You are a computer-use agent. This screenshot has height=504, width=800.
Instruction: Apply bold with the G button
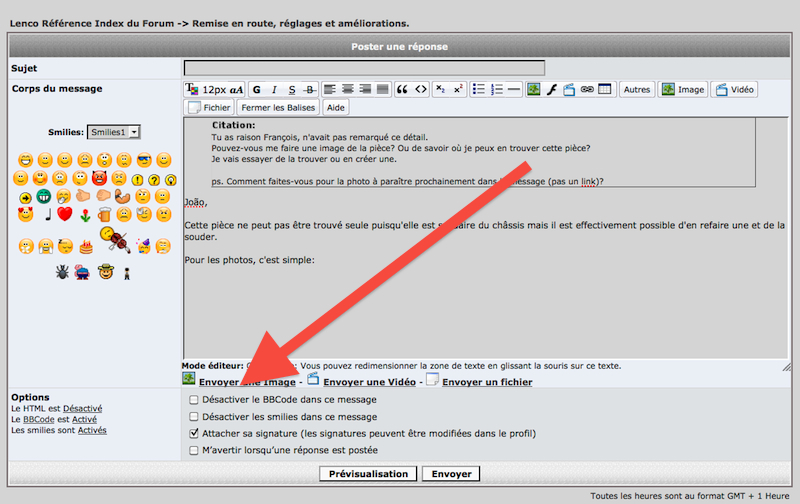[257, 90]
